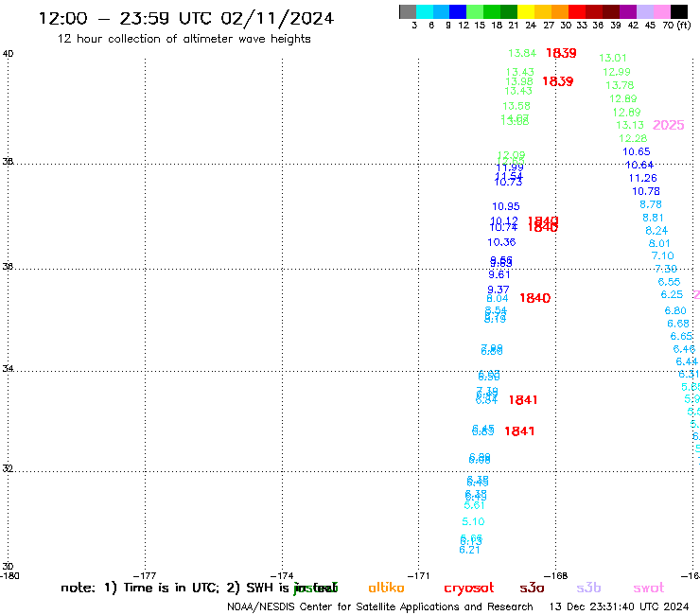
Task: Click the 's3a' satellite legend label
Action: point(532,588)
